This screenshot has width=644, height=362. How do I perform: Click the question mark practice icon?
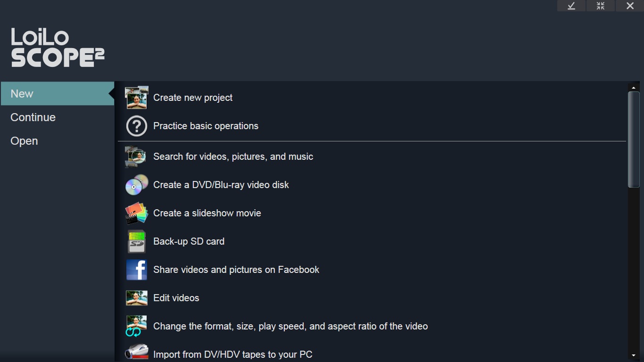[137, 126]
